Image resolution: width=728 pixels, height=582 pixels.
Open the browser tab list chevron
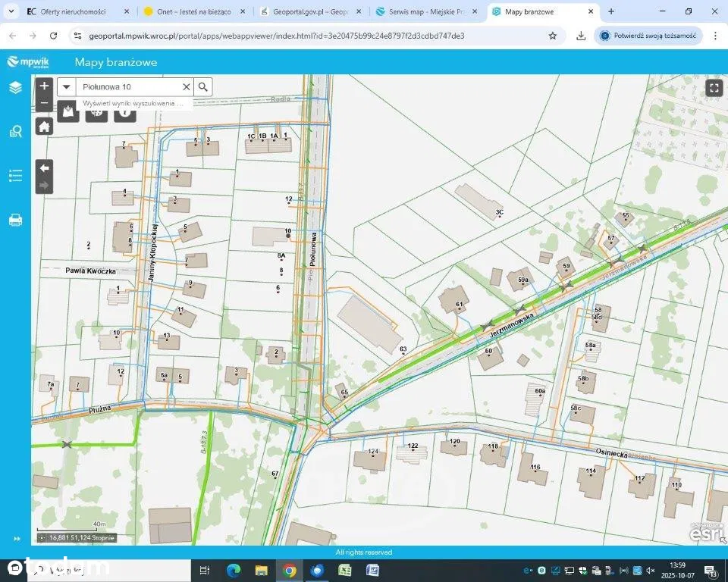[x=11, y=11]
